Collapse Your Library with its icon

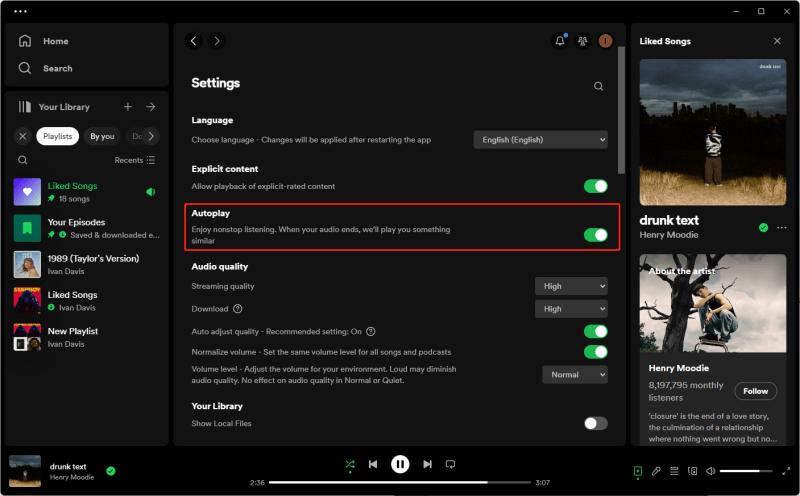pyautogui.click(x=24, y=107)
